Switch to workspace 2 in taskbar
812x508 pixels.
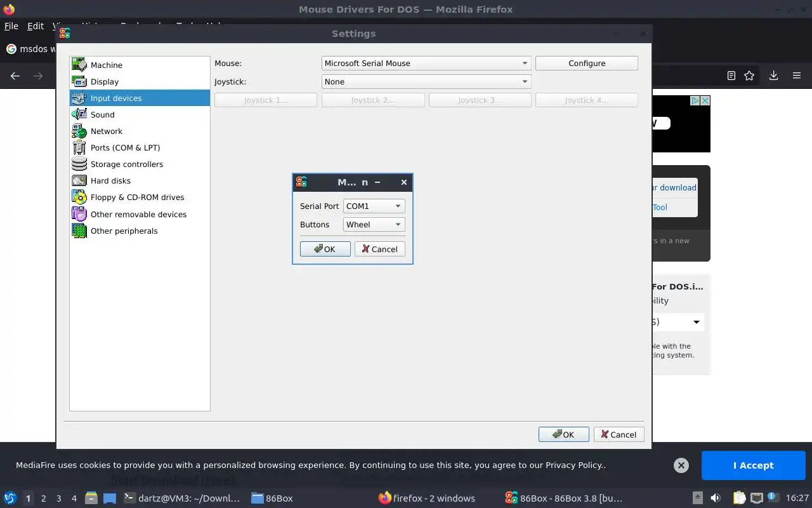coord(43,498)
